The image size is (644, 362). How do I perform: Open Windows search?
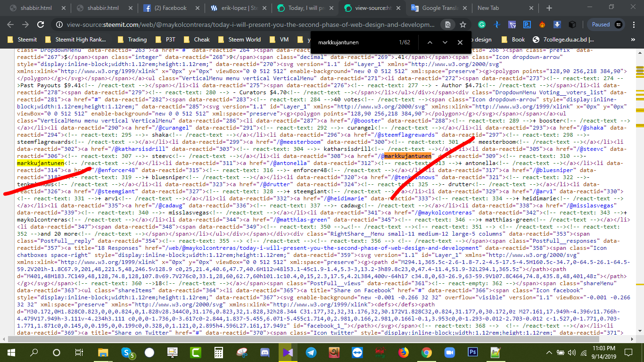tap(34, 353)
